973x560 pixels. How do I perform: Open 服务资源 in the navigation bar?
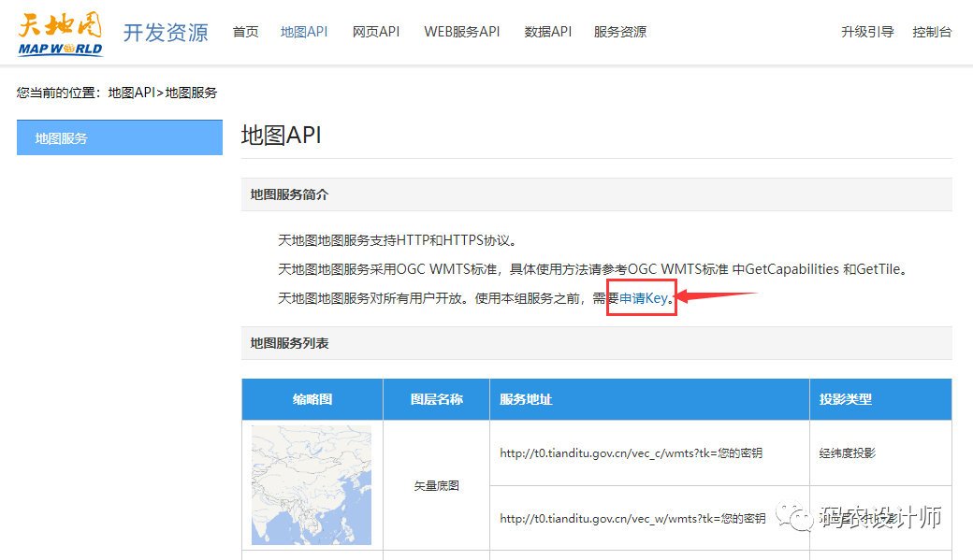[619, 32]
